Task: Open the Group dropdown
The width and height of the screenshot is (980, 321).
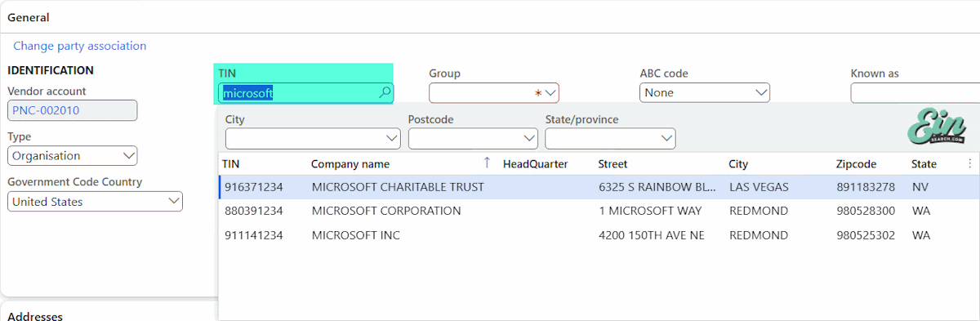Action: pyautogui.click(x=551, y=93)
